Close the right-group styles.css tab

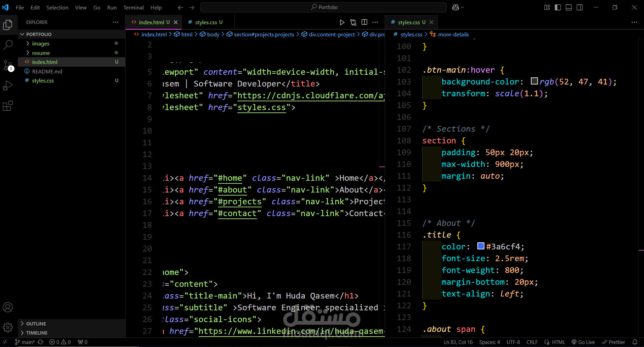(432, 22)
